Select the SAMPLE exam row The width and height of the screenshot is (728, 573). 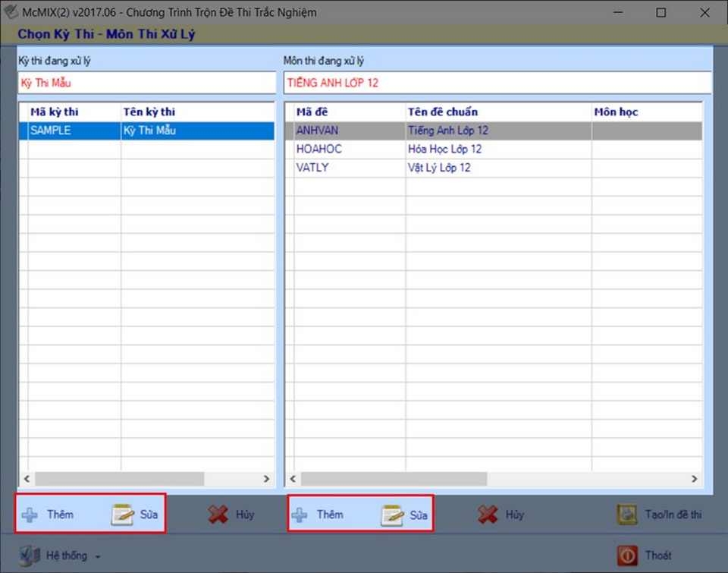click(146, 131)
